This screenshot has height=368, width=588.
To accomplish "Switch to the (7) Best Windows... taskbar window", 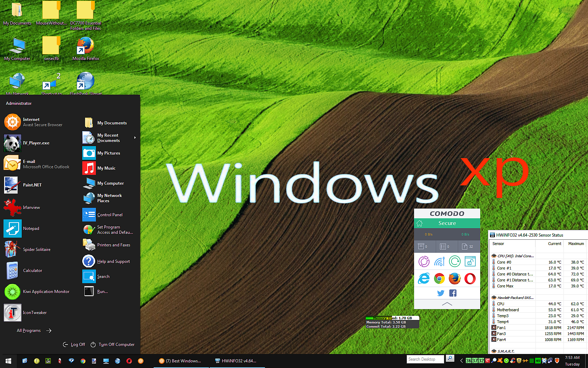I will click(181, 361).
